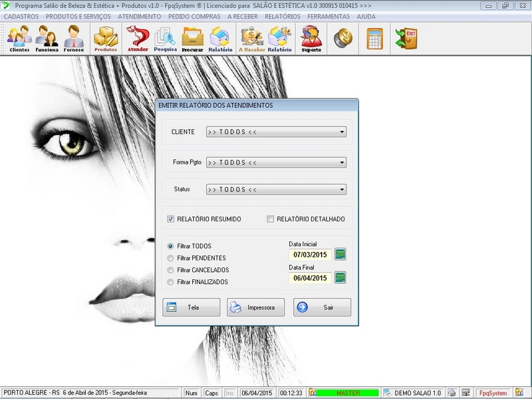Open the PRODUTOS E SERVIÇOS menu

(78, 17)
